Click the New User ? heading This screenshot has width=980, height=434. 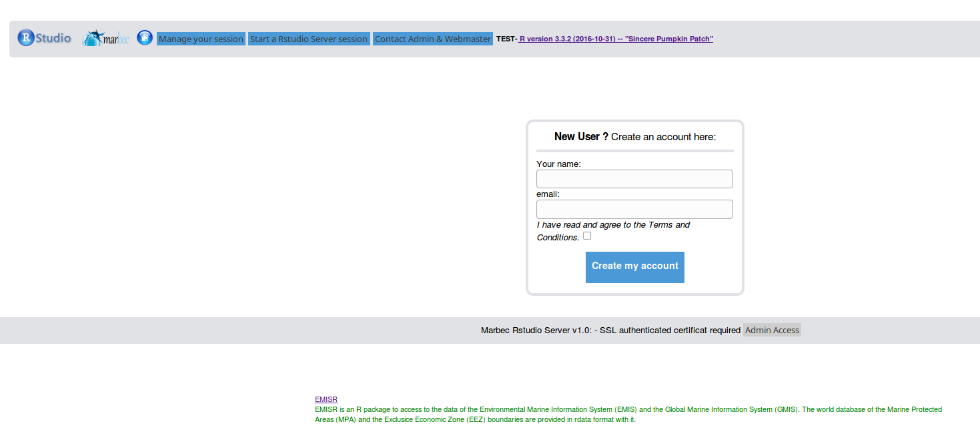coord(581,137)
